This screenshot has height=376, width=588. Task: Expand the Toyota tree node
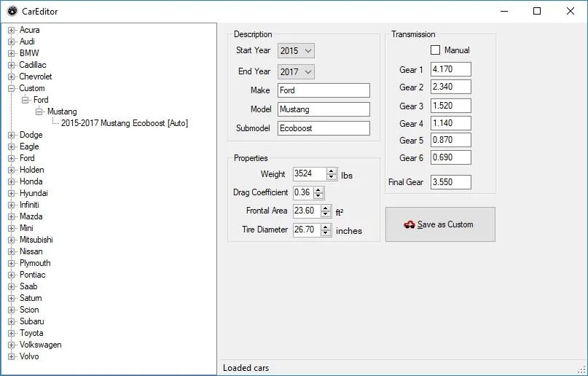pos(11,333)
